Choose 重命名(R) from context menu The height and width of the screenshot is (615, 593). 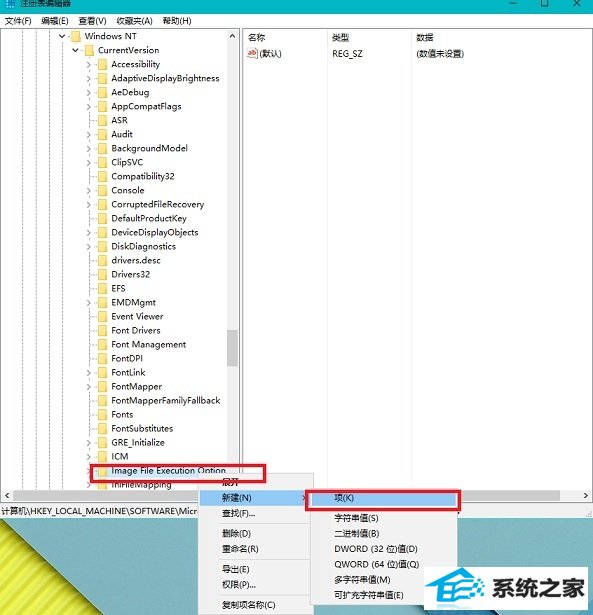coord(240,549)
